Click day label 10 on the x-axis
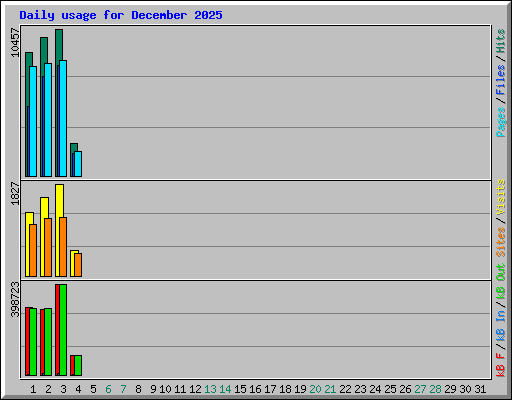512x400 pixels. coord(165,389)
